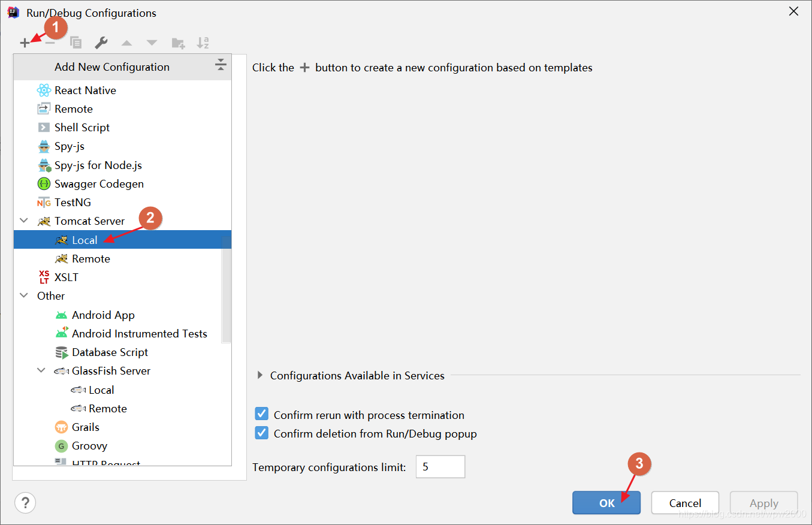Select Local under Tomcat Server
The height and width of the screenshot is (525, 812).
[x=122, y=240]
